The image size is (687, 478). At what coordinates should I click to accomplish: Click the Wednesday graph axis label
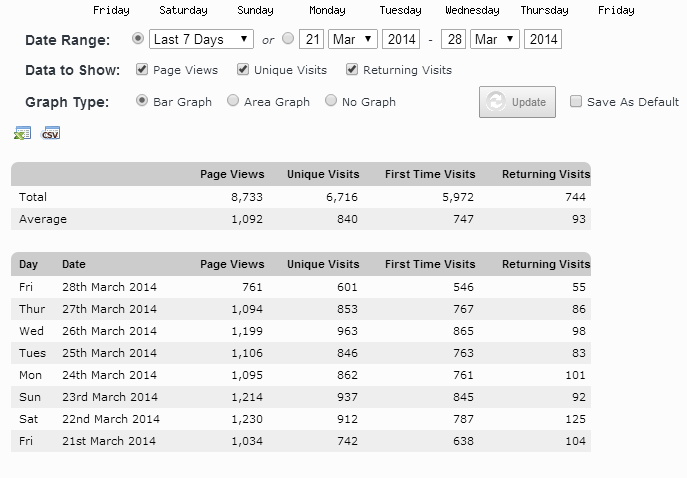pyautogui.click(x=472, y=10)
